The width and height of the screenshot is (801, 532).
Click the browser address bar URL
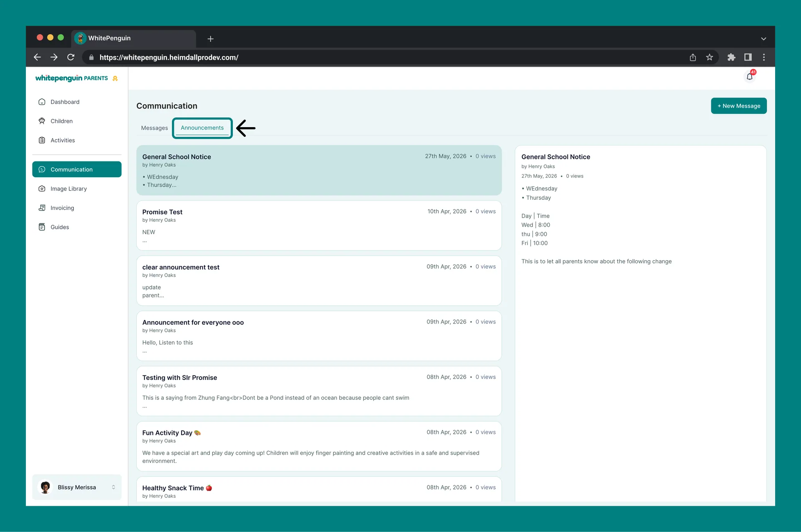coord(169,58)
